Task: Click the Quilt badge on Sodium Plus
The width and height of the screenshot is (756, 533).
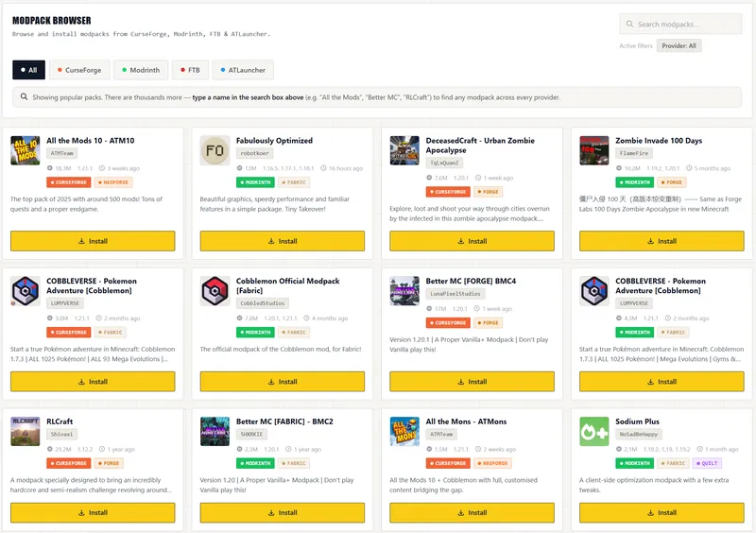Action: pos(707,464)
